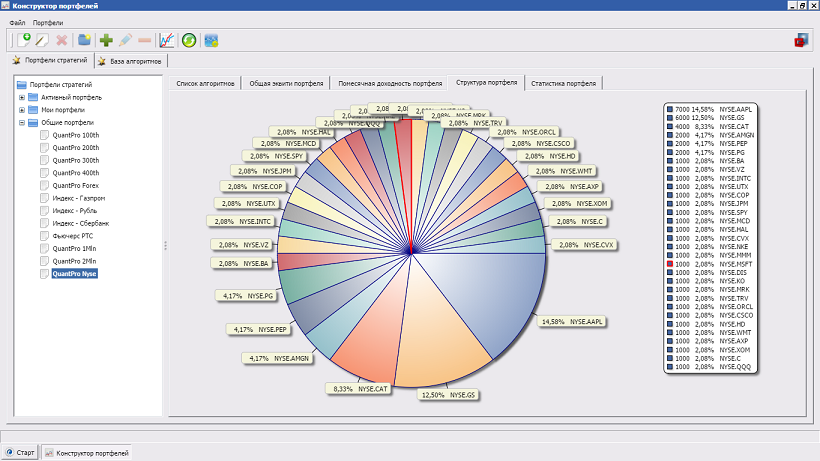Select QuantPro Forex in the portfolio tree

(75, 185)
